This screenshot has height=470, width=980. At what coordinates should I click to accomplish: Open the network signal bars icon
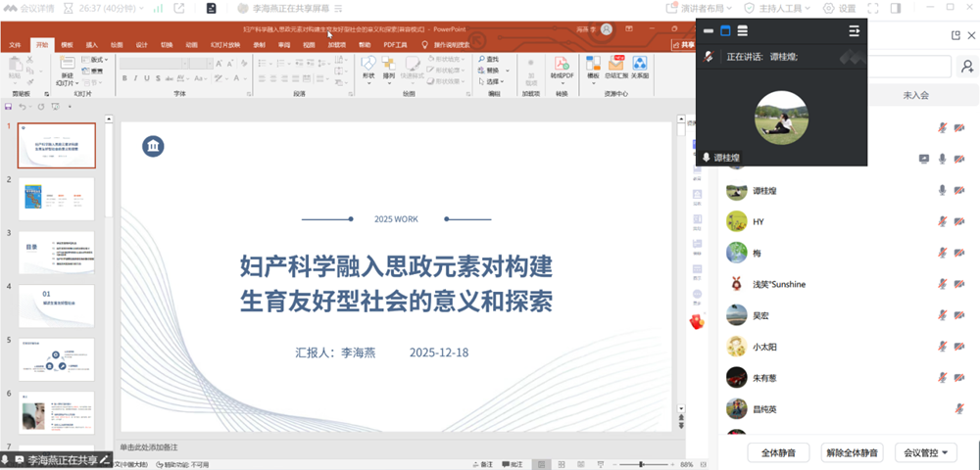point(158,8)
